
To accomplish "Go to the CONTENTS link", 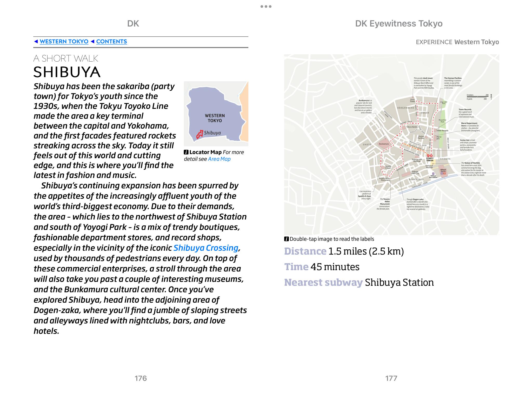I will coord(111,42).
